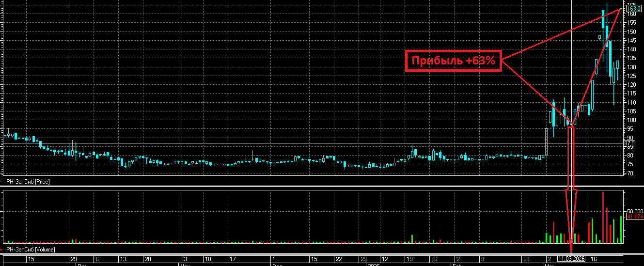This screenshot has height=266, width=644.
Task: Click the 160 price axis label
Action: [x=632, y=14]
